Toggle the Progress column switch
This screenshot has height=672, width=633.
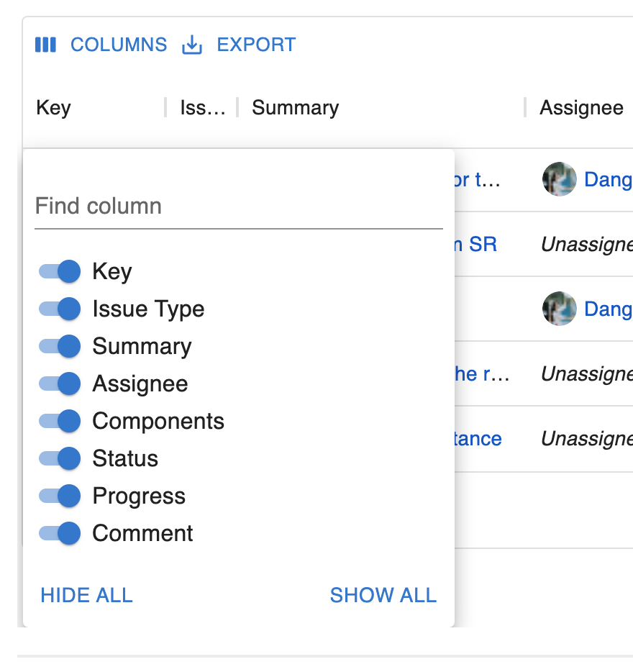pyautogui.click(x=60, y=496)
